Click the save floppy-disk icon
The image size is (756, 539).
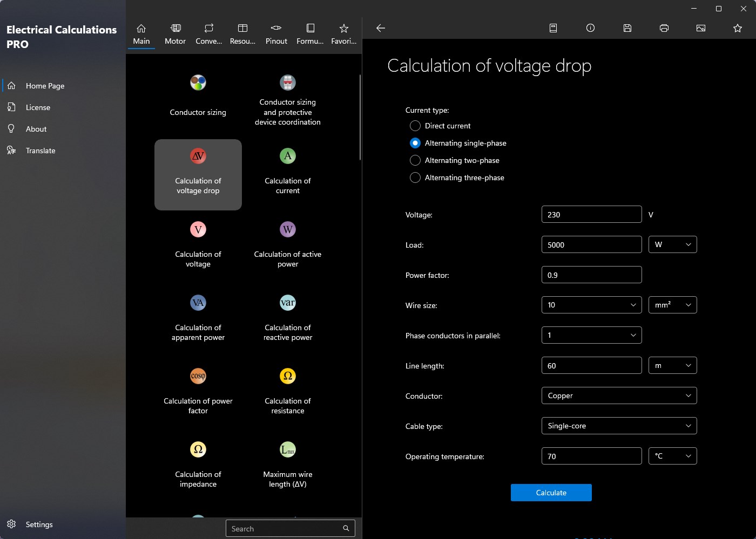point(627,28)
